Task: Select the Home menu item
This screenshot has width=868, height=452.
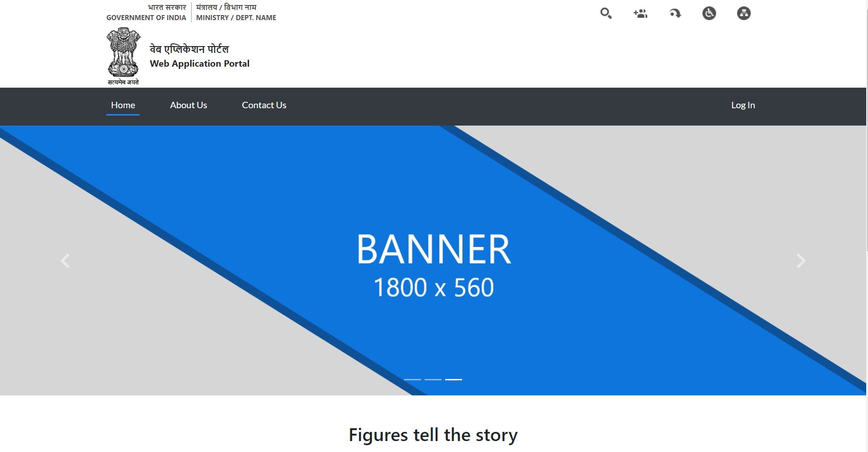Action: pos(123,105)
